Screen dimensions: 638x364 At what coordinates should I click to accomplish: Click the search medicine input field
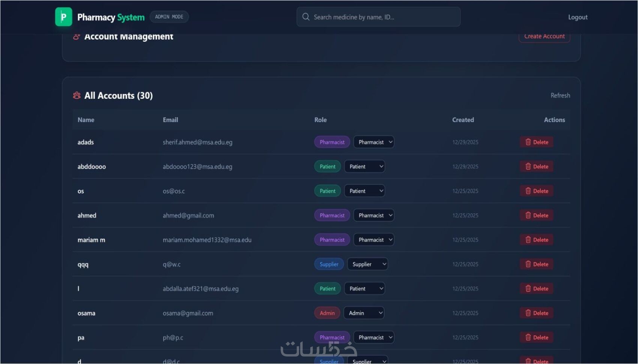pyautogui.click(x=378, y=17)
